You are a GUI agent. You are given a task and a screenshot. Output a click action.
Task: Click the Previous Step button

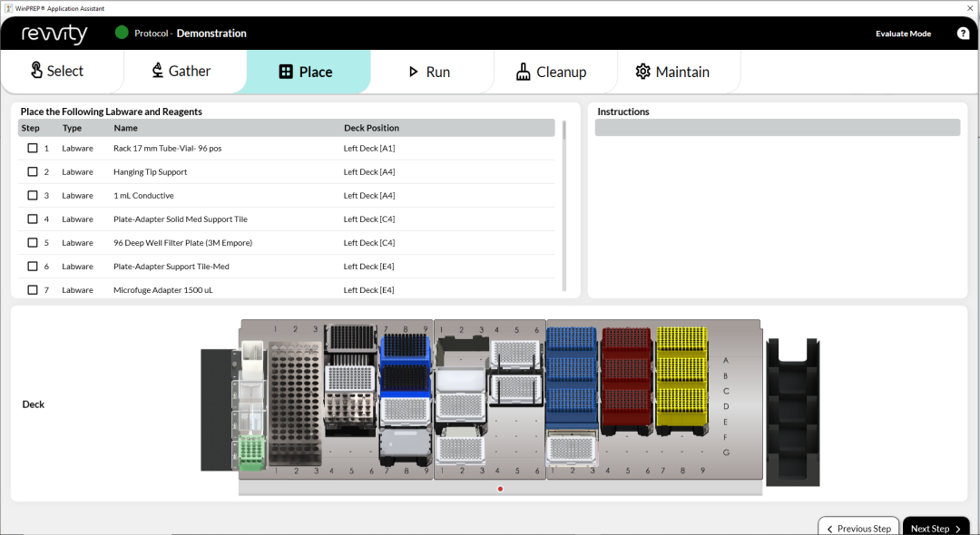[858, 528]
